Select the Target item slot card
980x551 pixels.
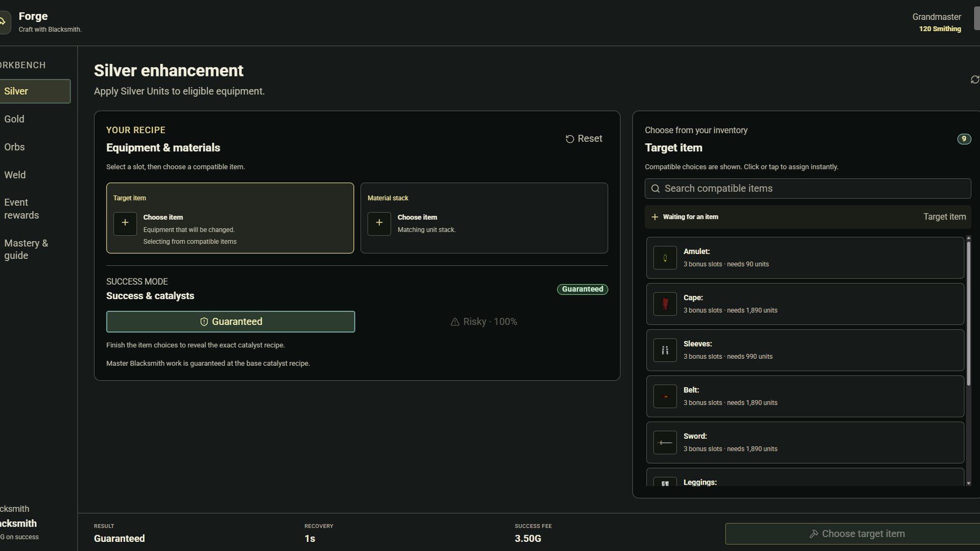click(230, 218)
